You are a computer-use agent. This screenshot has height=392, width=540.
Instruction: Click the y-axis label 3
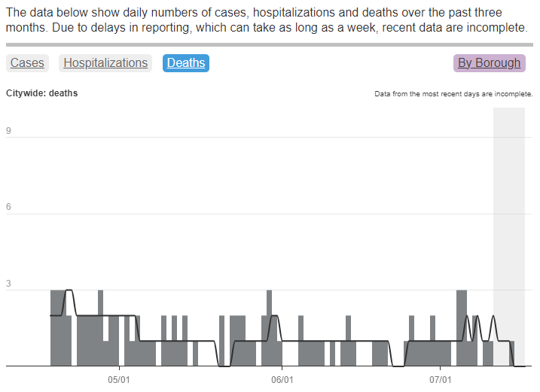coord(8,284)
